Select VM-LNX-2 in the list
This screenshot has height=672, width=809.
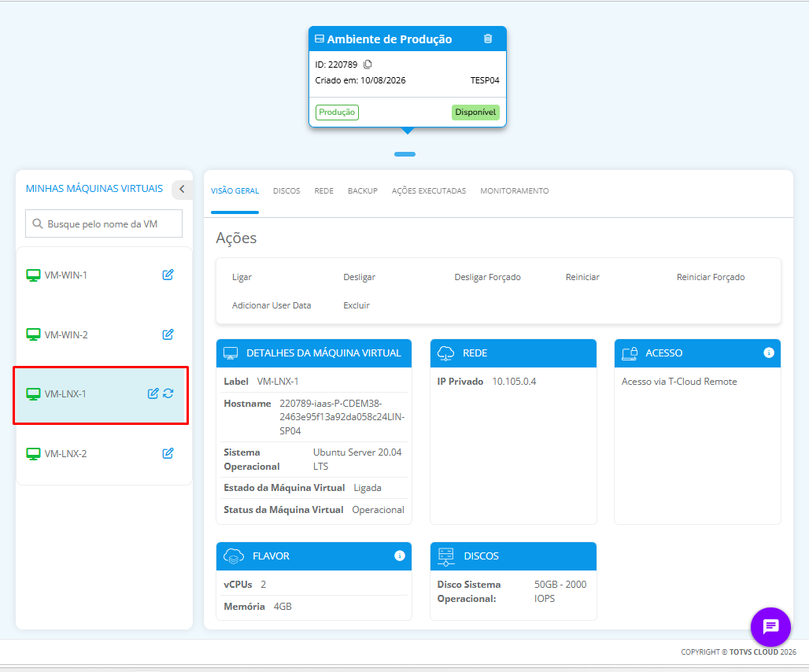click(65, 454)
